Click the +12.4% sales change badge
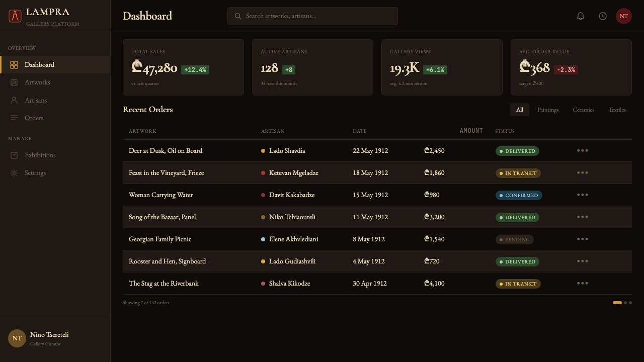The image size is (644, 362). (x=195, y=70)
